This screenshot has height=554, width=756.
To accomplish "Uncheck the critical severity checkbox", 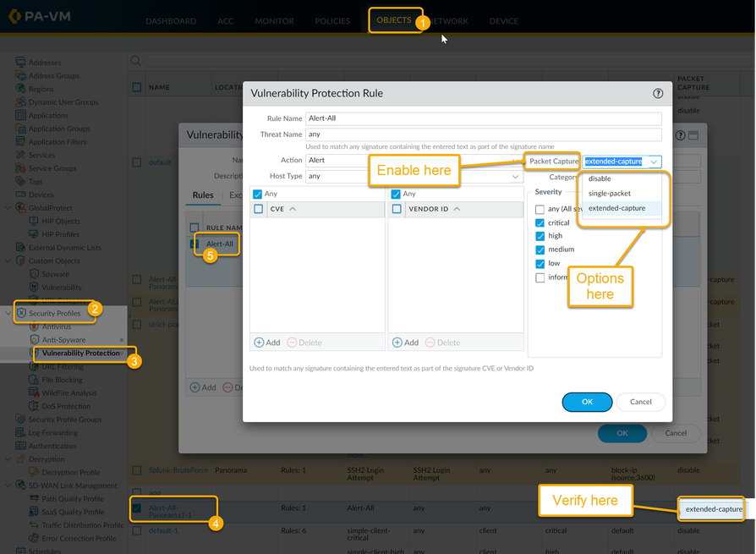I will [x=540, y=223].
